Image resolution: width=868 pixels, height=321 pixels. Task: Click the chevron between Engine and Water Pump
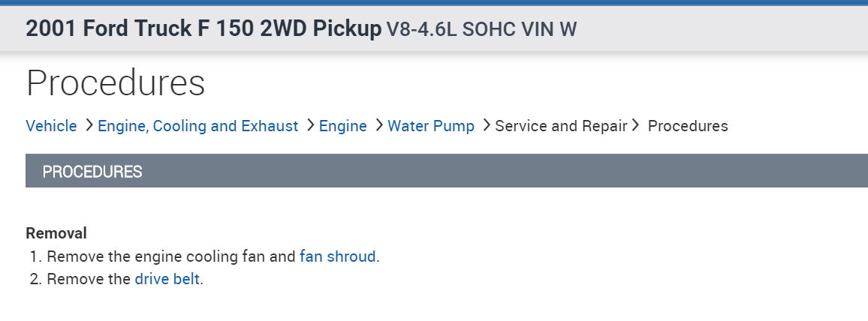pos(379,125)
